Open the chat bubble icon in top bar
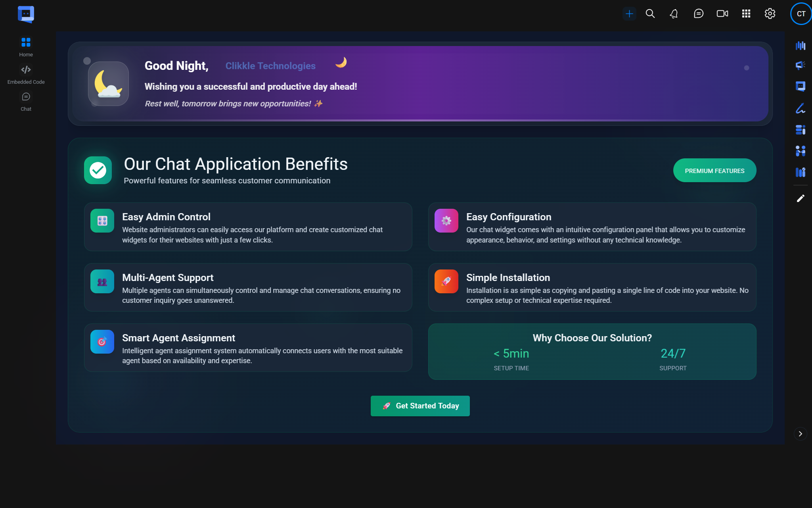The height and width of the screenshot is (508, 812). (x=698, y=14)
